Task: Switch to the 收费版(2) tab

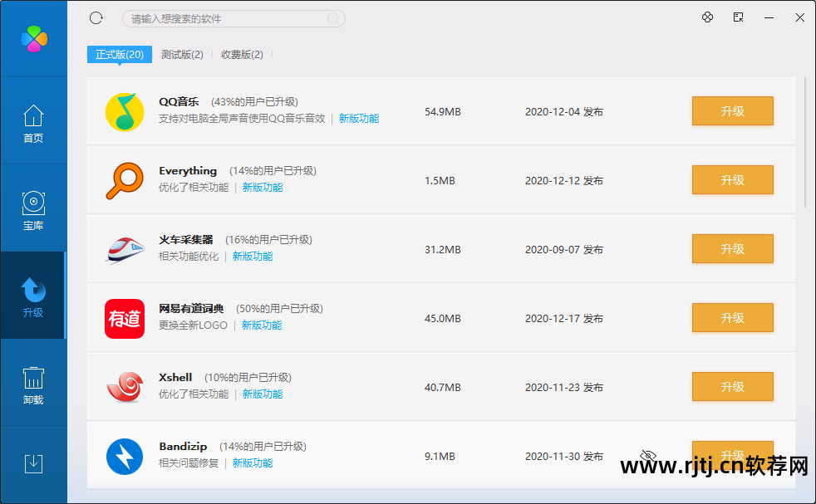Action: 242,55
